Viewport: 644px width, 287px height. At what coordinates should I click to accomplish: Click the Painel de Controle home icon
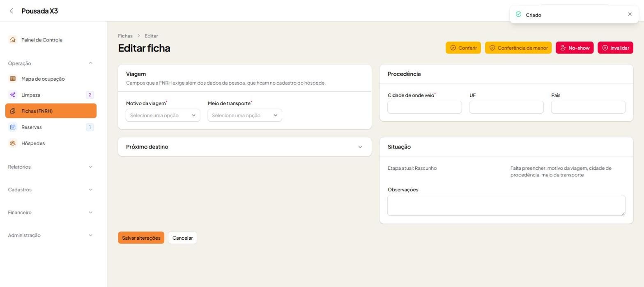coord(13,40)
